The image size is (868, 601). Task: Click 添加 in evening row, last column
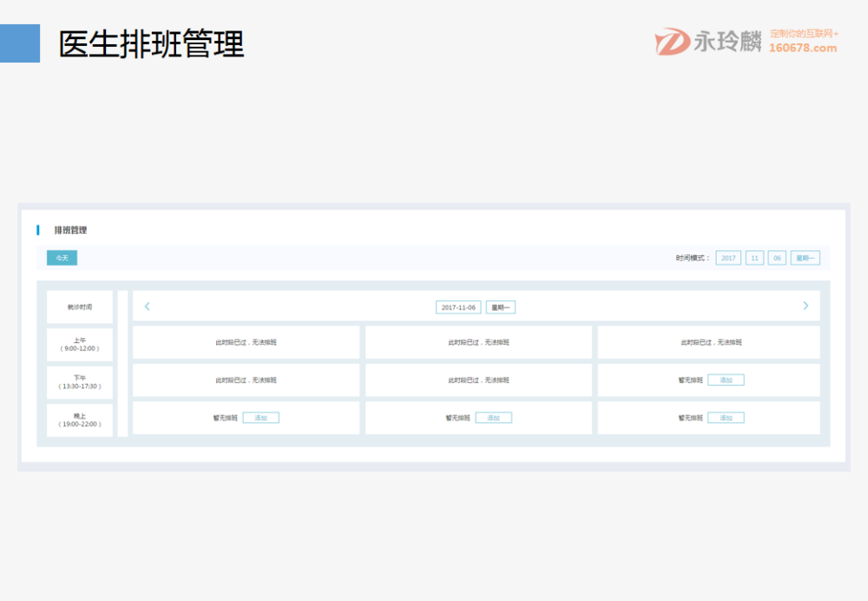726,418
